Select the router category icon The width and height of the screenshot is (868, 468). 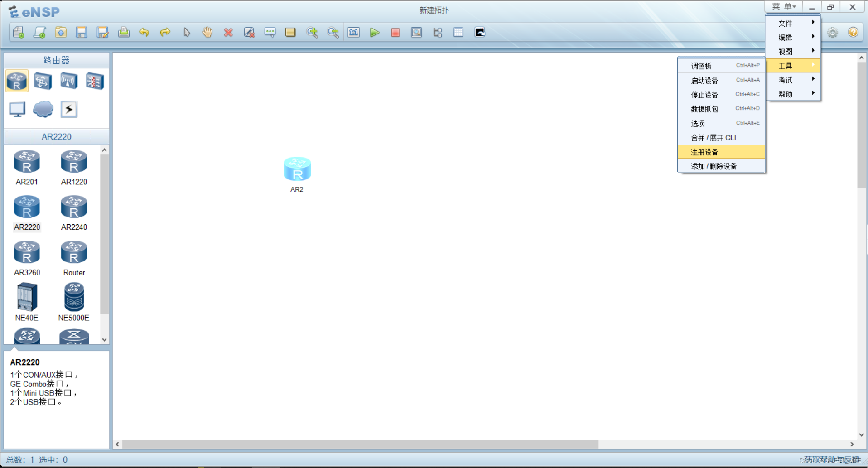17,81
